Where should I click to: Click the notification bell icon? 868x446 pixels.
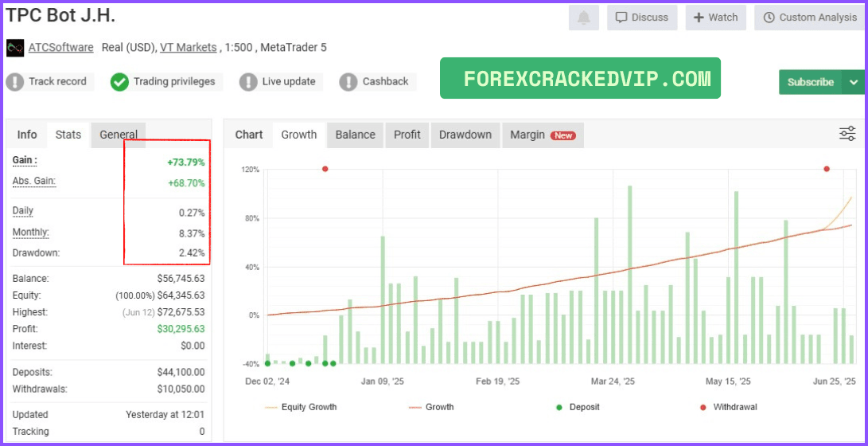coord(584,18)
